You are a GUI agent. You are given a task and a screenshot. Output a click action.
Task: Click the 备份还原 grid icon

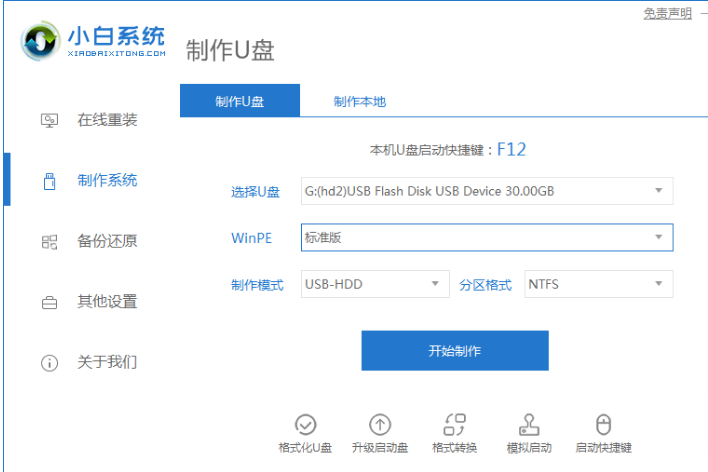point(49,242)
